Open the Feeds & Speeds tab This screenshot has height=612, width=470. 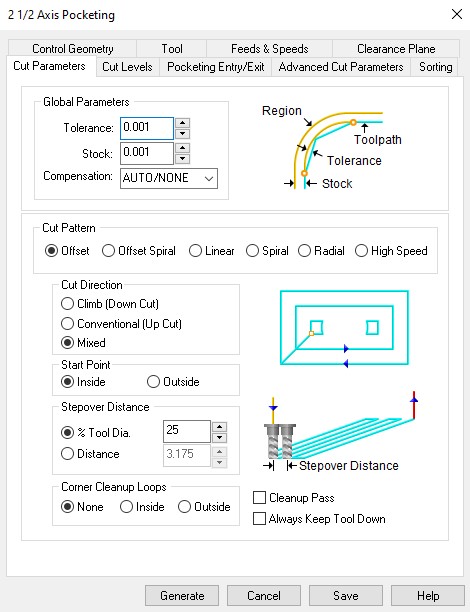269,49
